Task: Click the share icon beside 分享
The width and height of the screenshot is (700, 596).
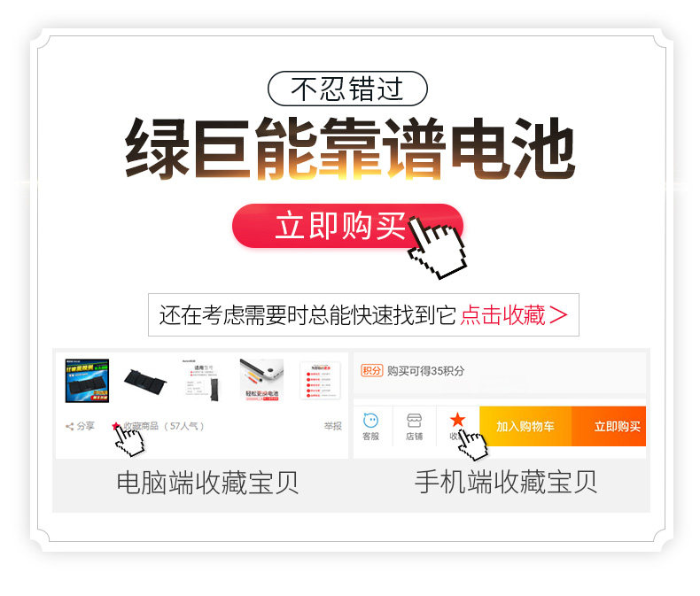Action: tap(69, 427)
